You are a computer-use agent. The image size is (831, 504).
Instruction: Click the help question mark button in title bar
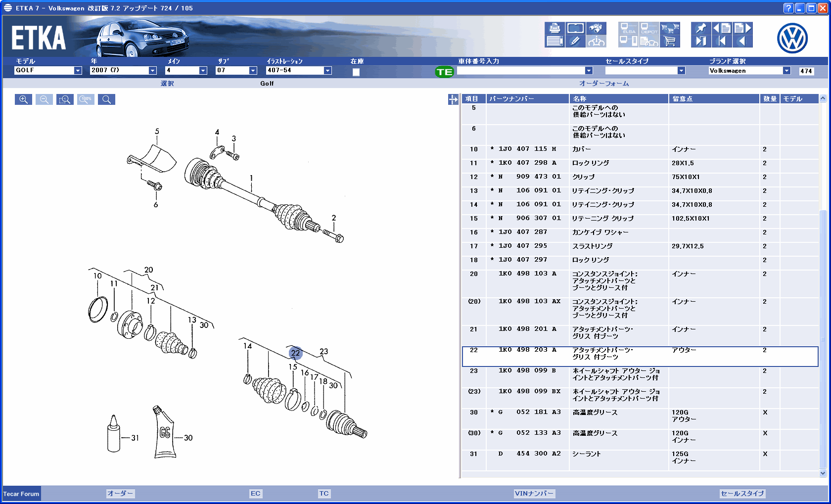coord(788,8)
